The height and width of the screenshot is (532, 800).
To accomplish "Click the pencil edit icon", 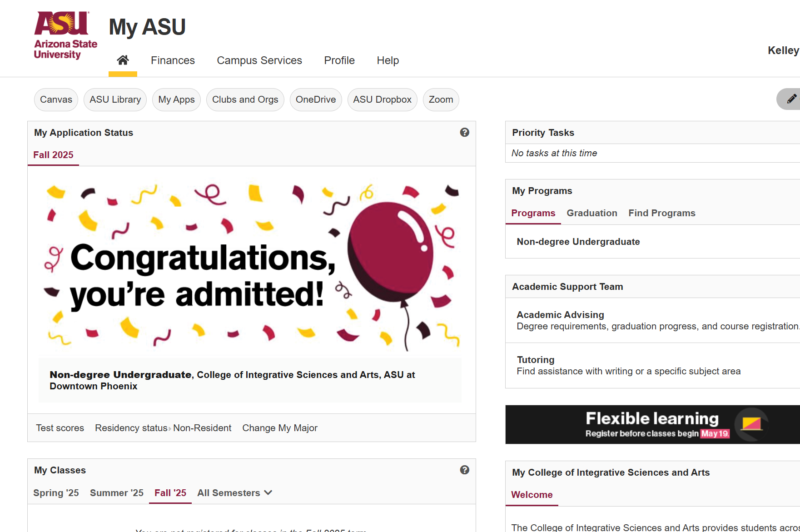I will click(x=791, y=99).
